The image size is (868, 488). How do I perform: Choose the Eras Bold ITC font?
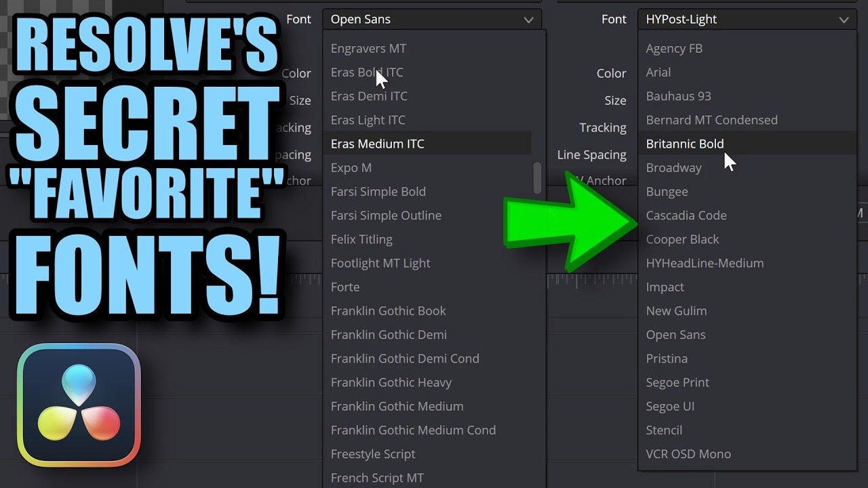pos(367,73)
